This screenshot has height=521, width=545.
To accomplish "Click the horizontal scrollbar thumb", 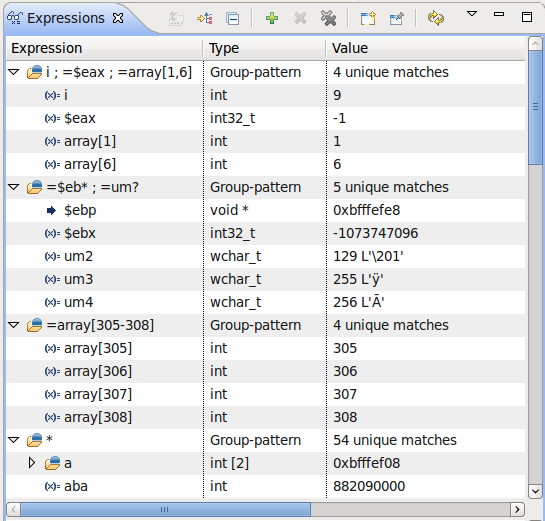I will pos(165,510).
